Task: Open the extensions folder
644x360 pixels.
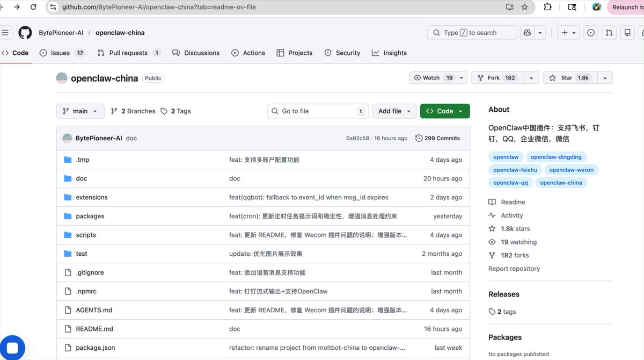Action: coord(92,197)
